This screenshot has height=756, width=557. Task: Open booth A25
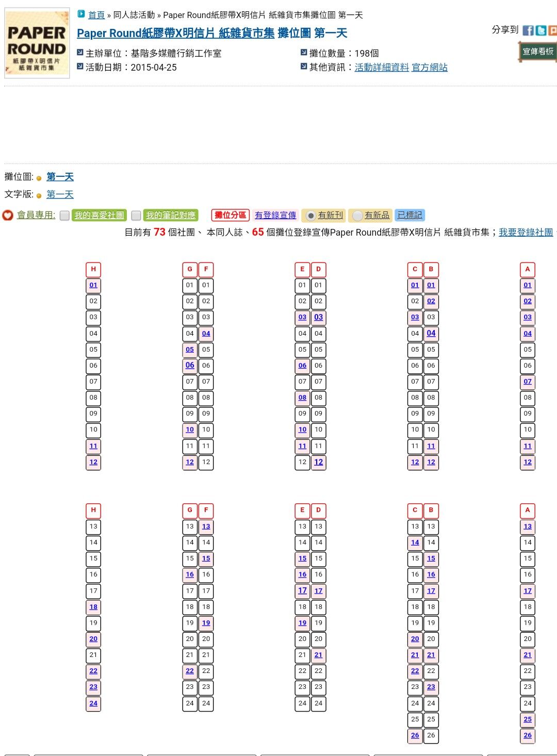point(528,719)
